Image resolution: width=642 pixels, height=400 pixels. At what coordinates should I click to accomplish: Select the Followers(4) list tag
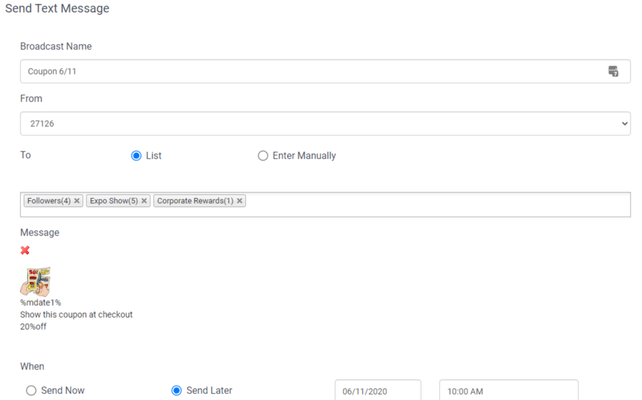[x=48, y=201]
